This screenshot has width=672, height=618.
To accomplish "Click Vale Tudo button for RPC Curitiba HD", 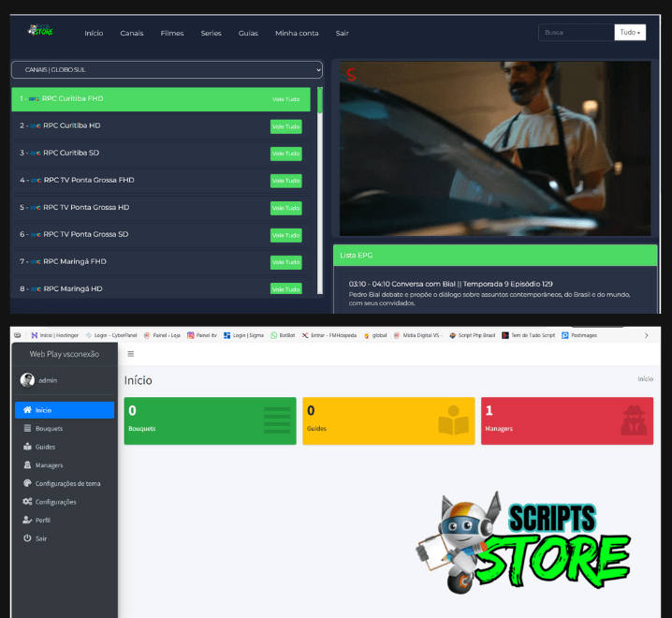I will (x=285, y=126).
